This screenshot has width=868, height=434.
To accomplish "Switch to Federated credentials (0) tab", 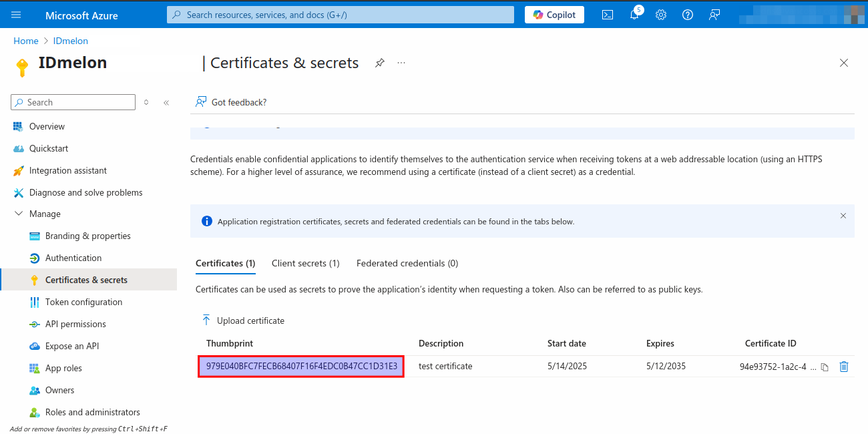I will [407, 263].
